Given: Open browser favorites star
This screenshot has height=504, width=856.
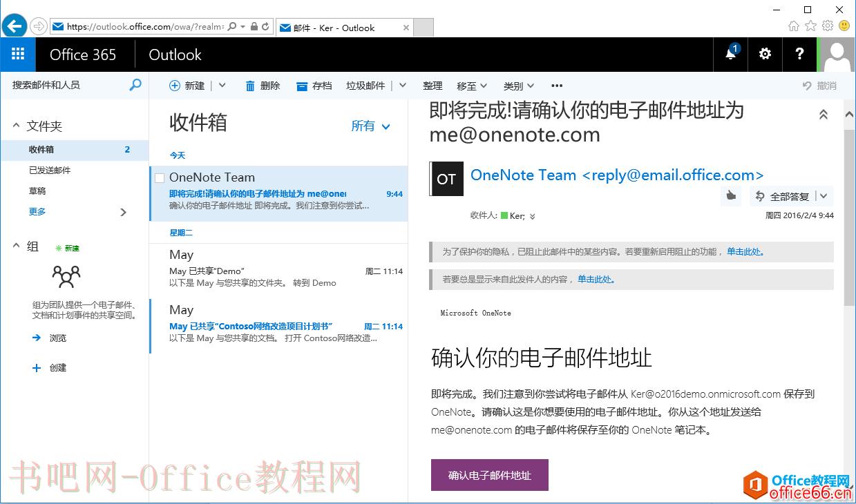Looking at the screenshot, I should 810,26.
